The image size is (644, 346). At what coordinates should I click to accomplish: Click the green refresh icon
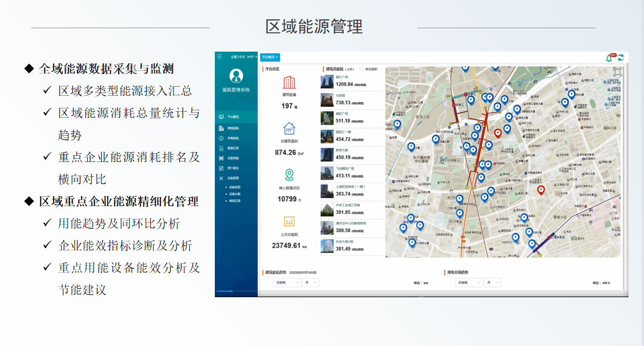click(x=621, y=58)
